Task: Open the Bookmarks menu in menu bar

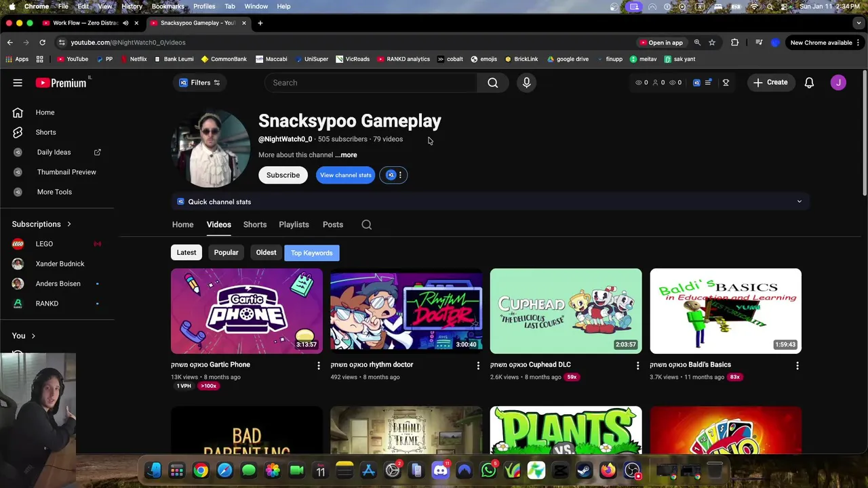Action: click(167, 7)
